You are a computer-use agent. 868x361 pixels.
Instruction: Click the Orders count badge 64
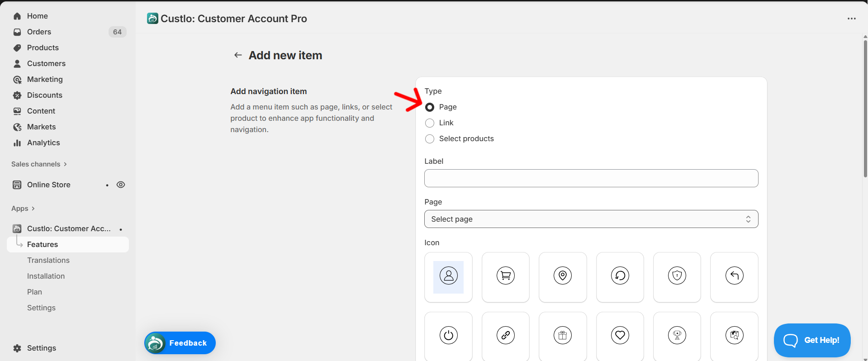click(117, 32)
